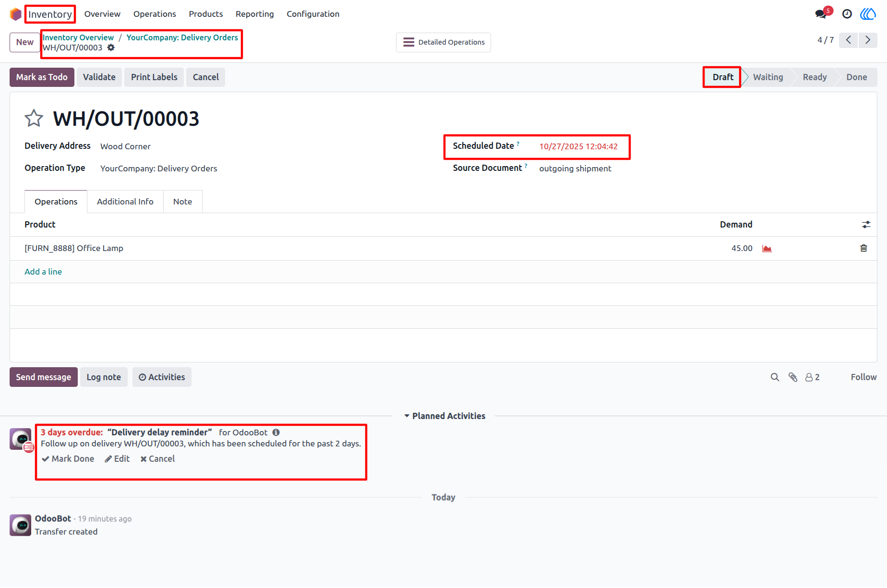Open the Activities button in chatter

162,377
